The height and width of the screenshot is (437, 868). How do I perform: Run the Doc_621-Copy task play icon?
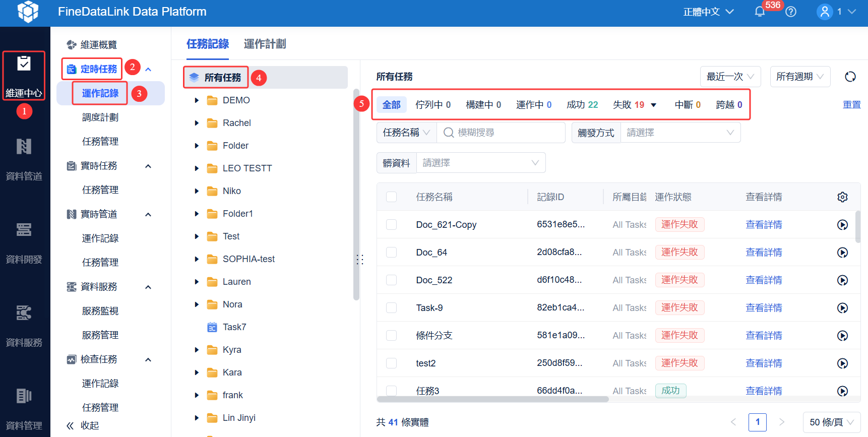point(842,225)
